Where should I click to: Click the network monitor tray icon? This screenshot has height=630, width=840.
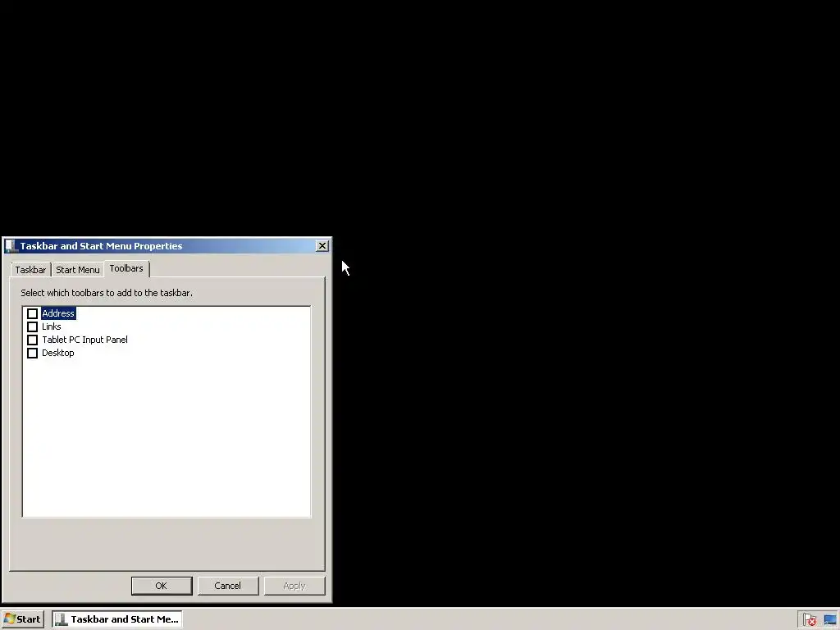[x=830, y=620]
